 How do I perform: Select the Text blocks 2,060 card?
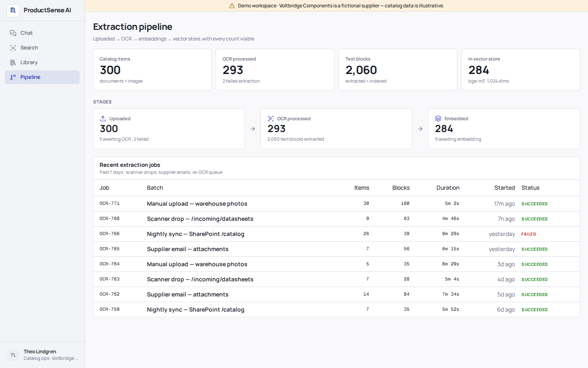pos(398,70)
